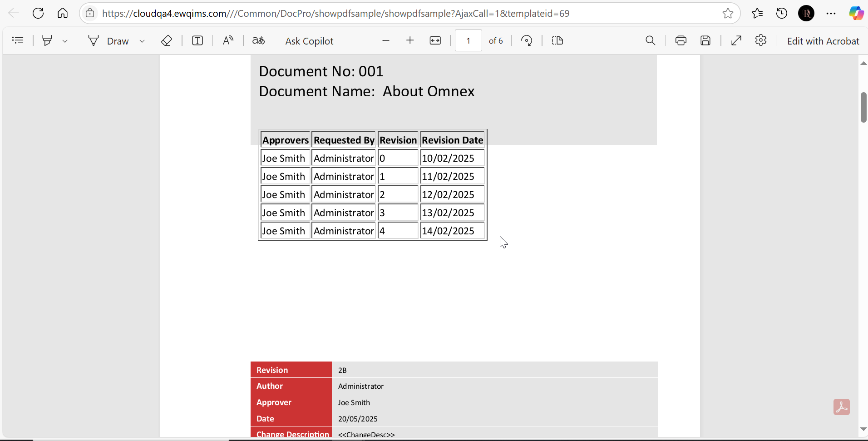
Task: Open the user profile avatar
Action: coord(806,13)
